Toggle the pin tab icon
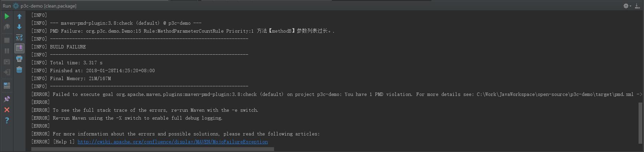 pos(7,99)
